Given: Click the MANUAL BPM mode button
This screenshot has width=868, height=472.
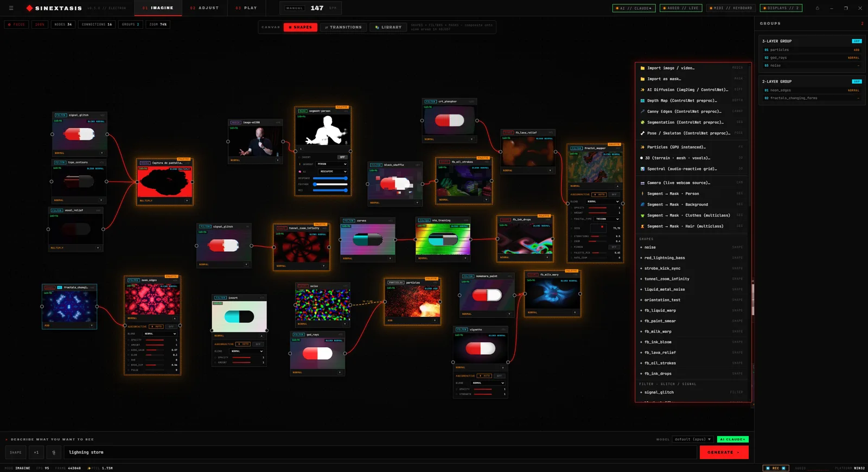Looking at the screenshot, I should coord(295,8).
